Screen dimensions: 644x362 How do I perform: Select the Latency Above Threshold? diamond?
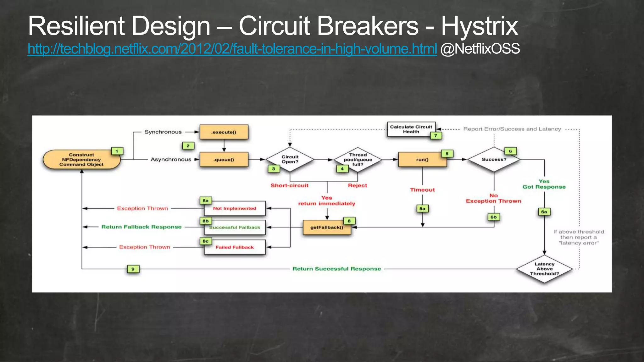tap(544, 269)
